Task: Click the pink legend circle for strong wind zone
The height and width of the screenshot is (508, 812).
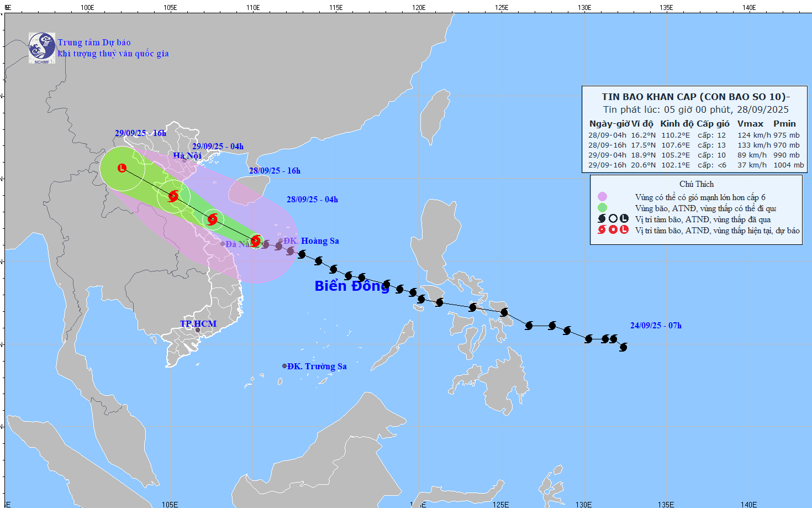Action: pyautogui.click(x=602, y=197)
